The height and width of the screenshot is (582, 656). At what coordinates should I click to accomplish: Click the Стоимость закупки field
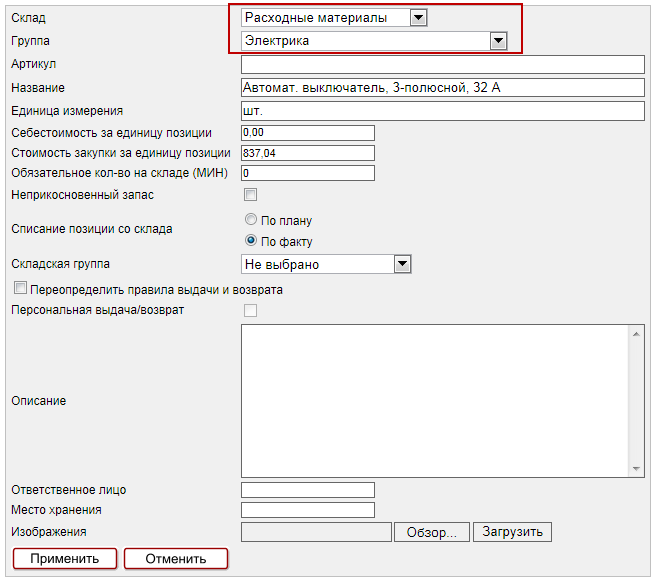(x=308, y=153)
